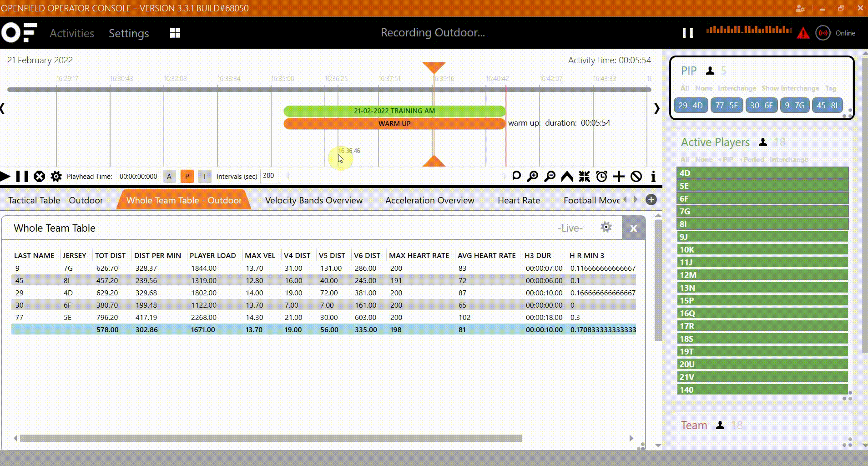Toggle the 45 8I player chip in PIP
Viewport: 868px width, 466px height.
(827, 106)
